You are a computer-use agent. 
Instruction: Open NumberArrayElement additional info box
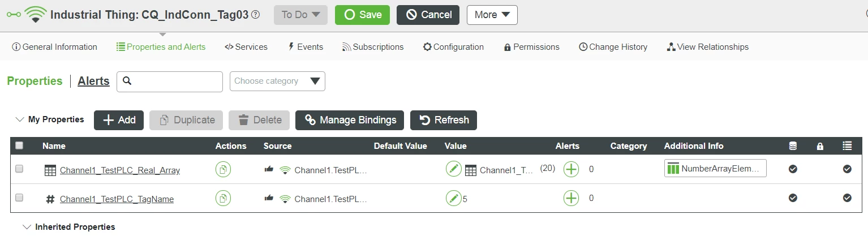(x=715, y=169)
